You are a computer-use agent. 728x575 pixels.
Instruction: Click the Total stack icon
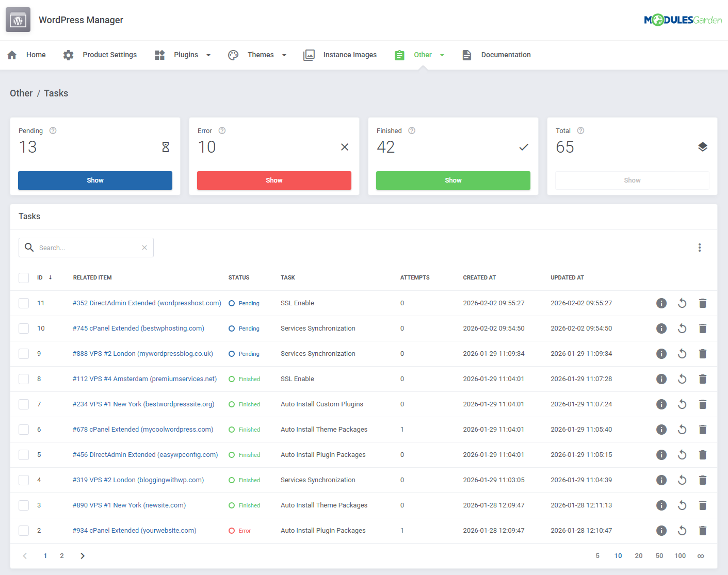click(x=703, y=146)
